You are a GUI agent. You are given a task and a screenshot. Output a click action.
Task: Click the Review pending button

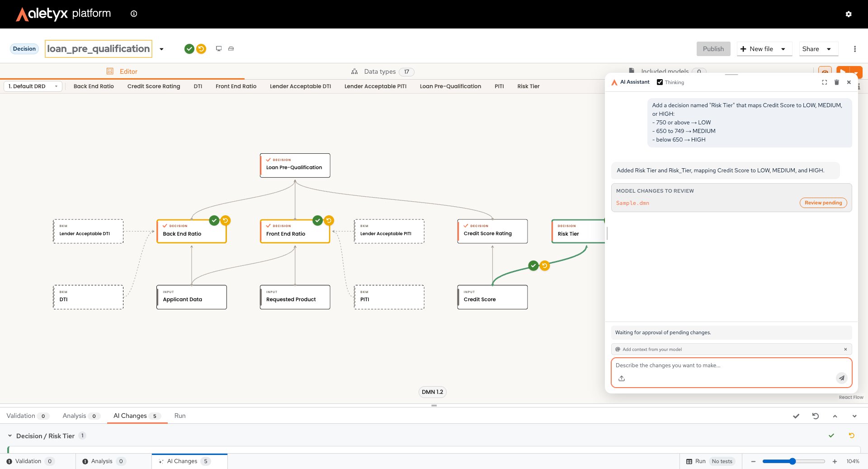823,203
